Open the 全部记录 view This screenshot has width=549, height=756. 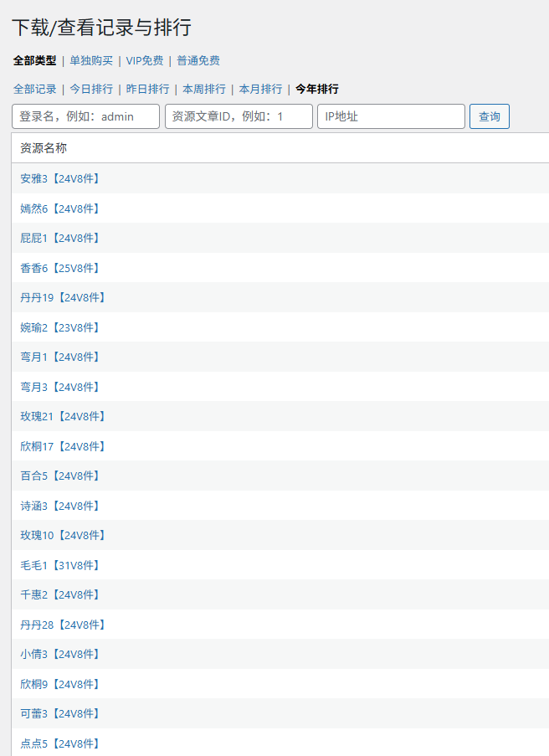coord(34,89)
